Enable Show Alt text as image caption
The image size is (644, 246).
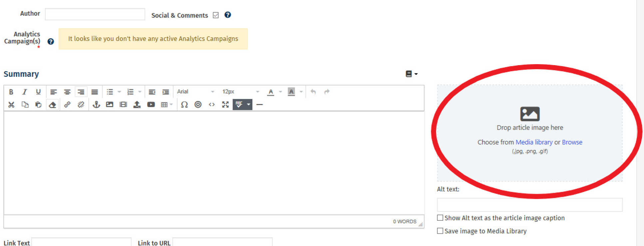pyautogui.click(x=440, y=218)
